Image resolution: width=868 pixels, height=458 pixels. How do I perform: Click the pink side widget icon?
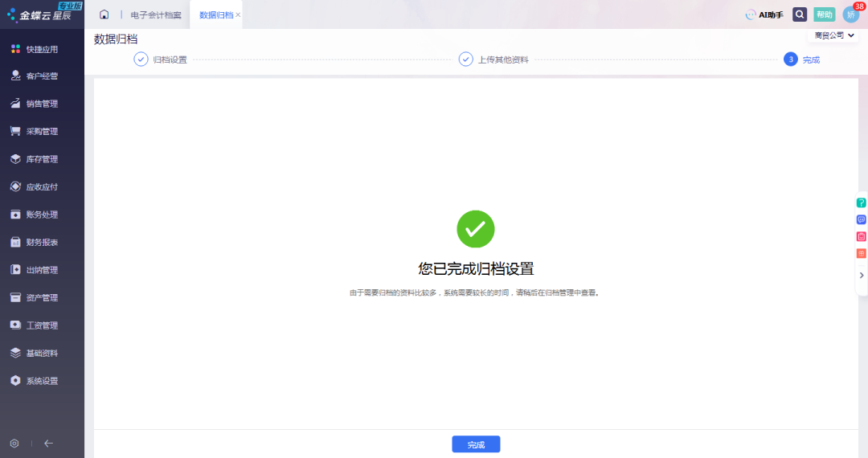861,237
